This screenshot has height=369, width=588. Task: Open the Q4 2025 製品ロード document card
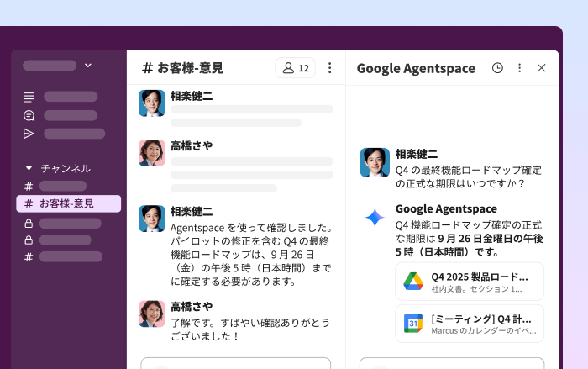pos(470,282)
